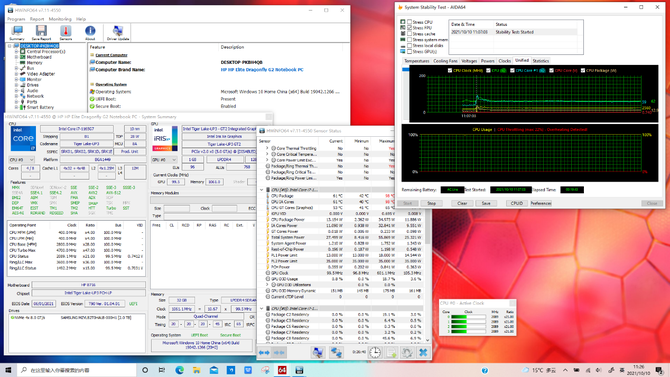Expand the Motherboard tree node
Screen dimensions: 670x377
coord(17,57)
